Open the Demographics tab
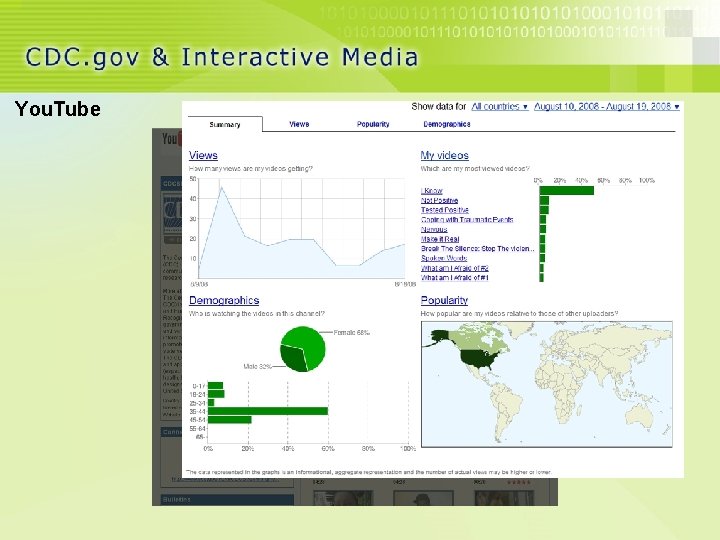 (x=447, y=124)
